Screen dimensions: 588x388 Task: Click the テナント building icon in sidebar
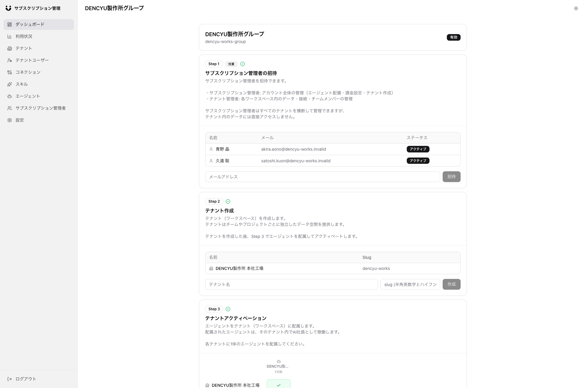tap(10, 48)
